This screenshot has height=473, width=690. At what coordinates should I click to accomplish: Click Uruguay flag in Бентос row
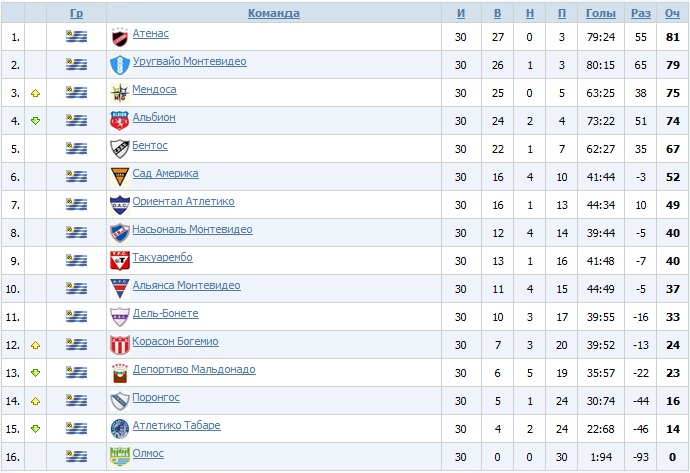[x=76, y=149]
